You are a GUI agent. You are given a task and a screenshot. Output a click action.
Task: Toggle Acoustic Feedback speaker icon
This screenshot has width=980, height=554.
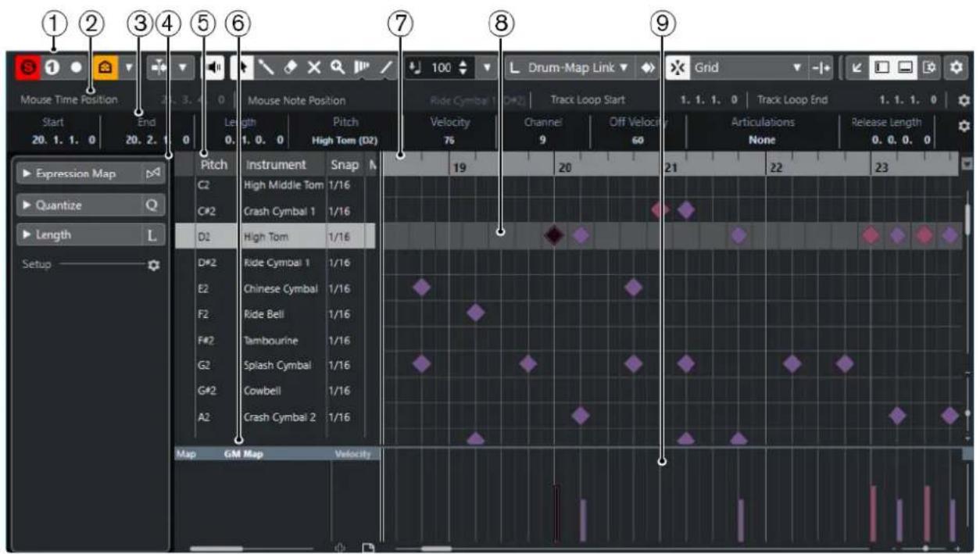click(213, 68)
